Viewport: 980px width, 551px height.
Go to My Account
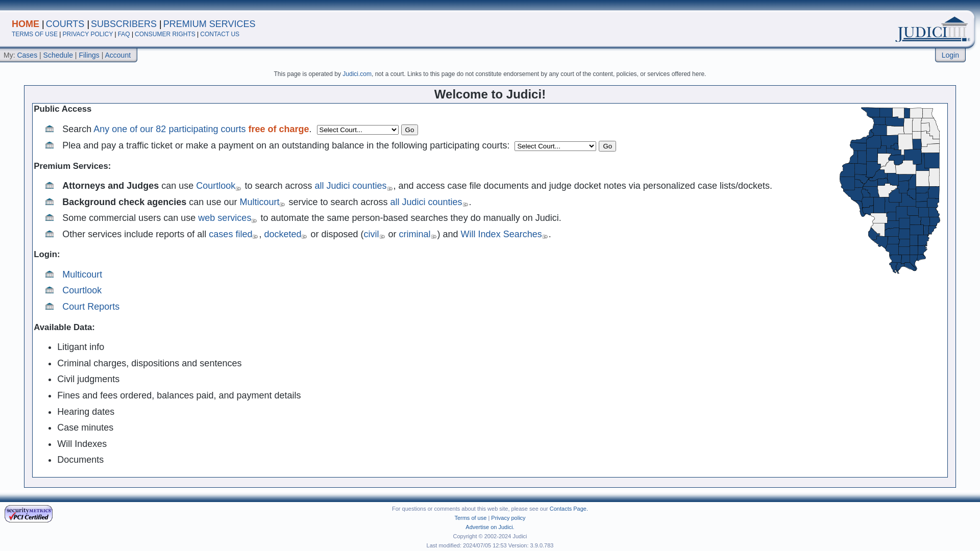[x=118, y=55]
